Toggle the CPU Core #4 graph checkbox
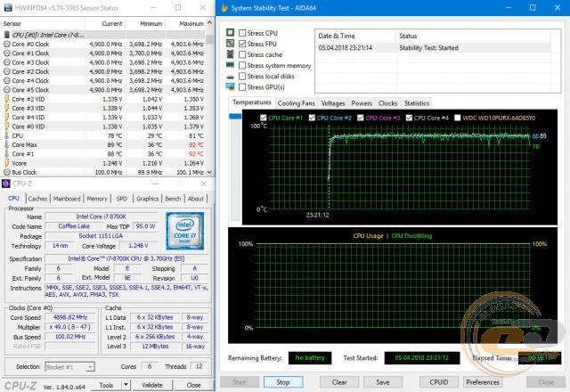 409,118
